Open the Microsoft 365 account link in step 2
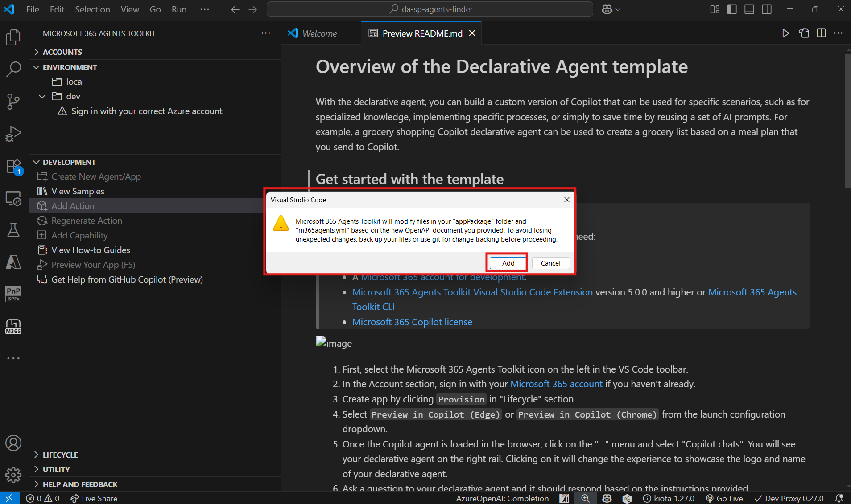This screenshot has width=851, height=504. click(x=556, y=384)
